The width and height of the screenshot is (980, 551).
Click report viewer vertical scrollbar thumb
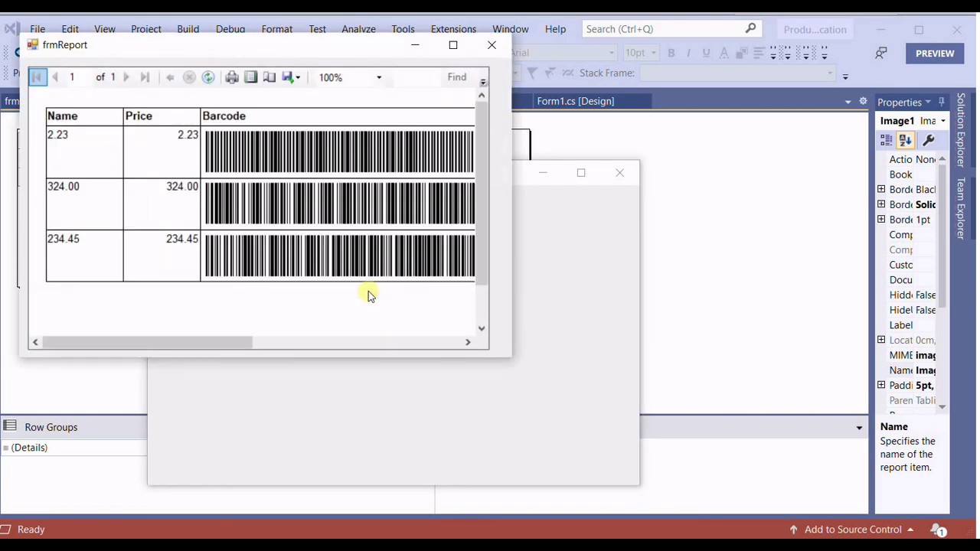click(482, 194)
